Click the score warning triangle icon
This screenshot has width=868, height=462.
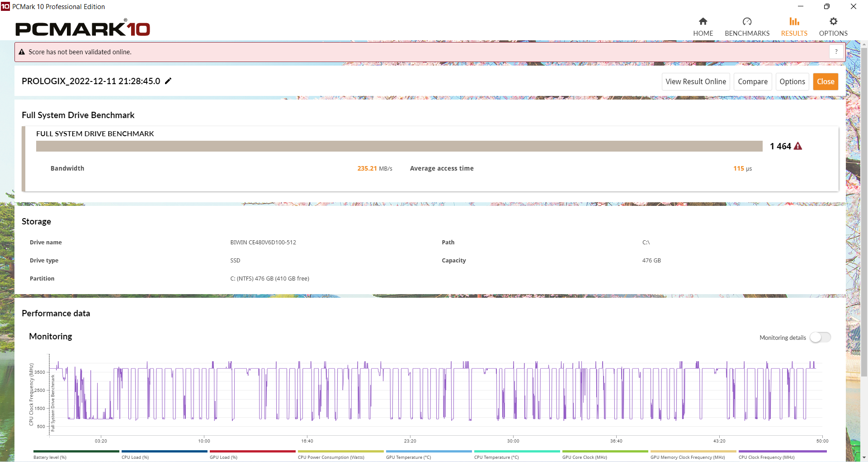pyautogui.click(x=798, y=146)
